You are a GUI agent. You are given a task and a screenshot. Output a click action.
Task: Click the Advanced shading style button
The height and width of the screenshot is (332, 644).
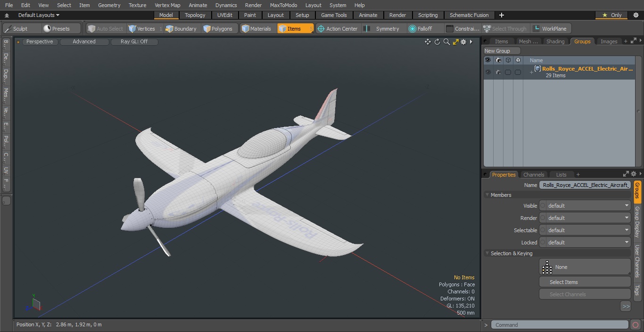click(x=84, y=42)
